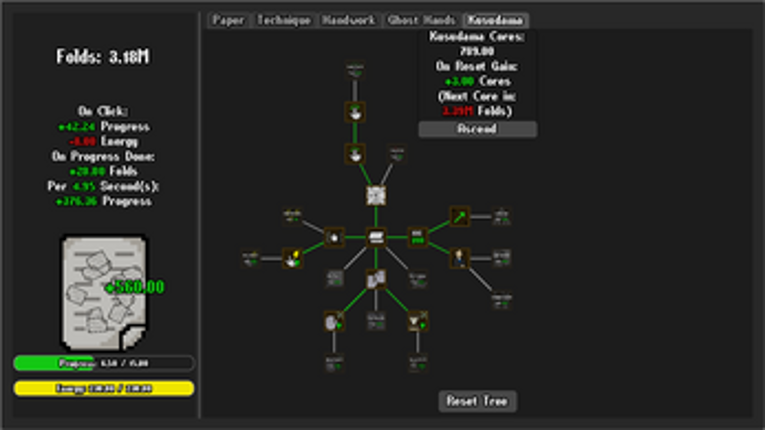Select the person figure upgrade node
765x430 pixels.
(x=459, y=258)
